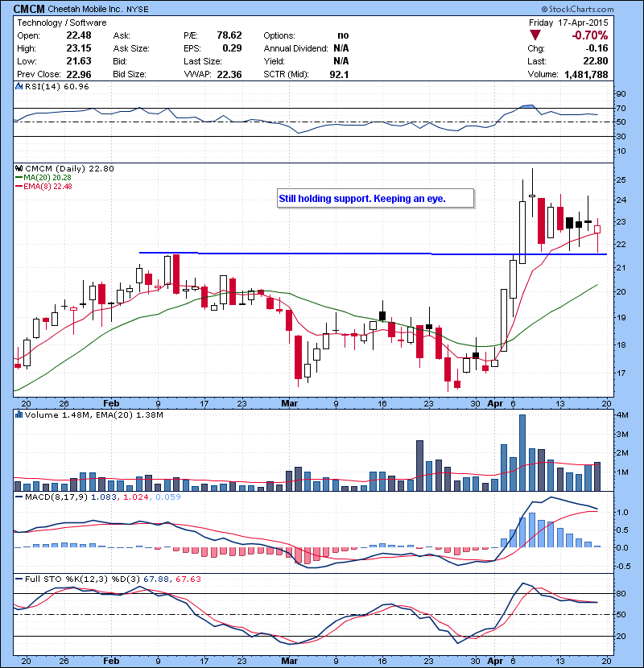Click the MACD signal value 1.024

[136, 497]
